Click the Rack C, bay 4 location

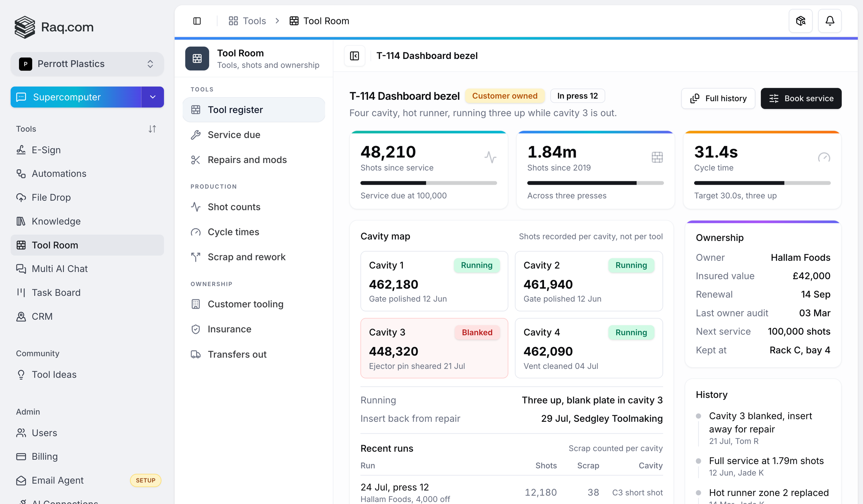pyautogui.click(x=800, y=350)
